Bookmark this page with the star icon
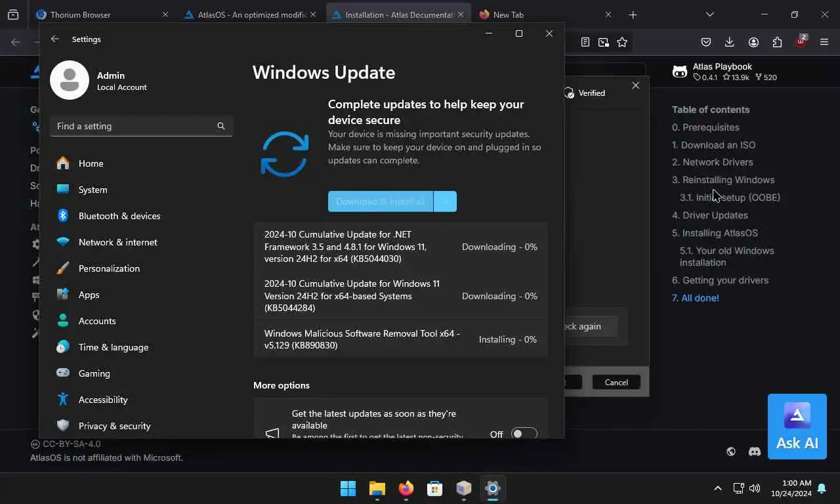The image size is (840, 504). pyautogui.click(x=622, y=42)
